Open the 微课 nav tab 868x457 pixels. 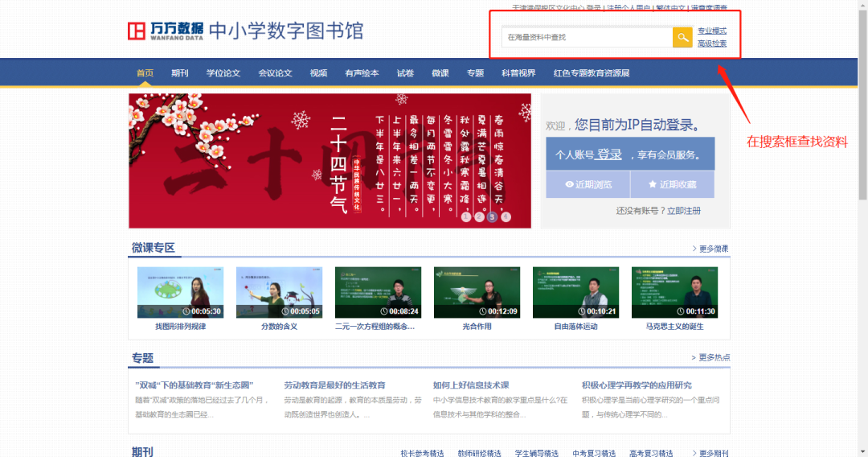pos(440,72)
